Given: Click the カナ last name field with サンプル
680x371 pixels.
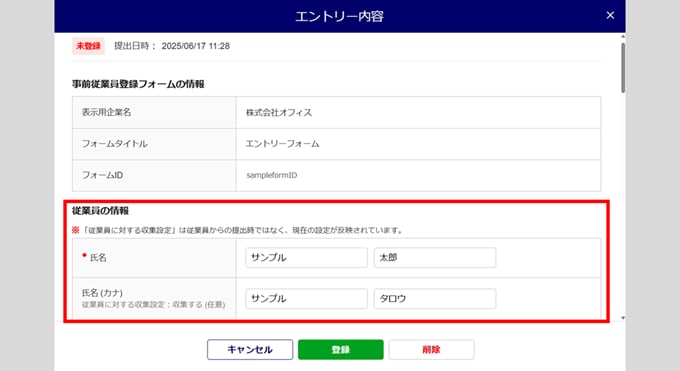Looking at the screenshot, I should [x=306, y=299].
